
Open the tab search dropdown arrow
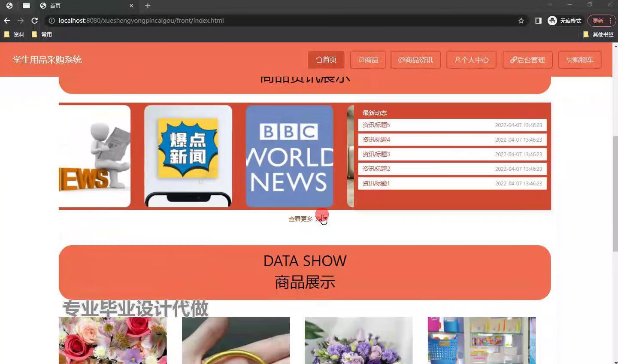tap(550, 5)
